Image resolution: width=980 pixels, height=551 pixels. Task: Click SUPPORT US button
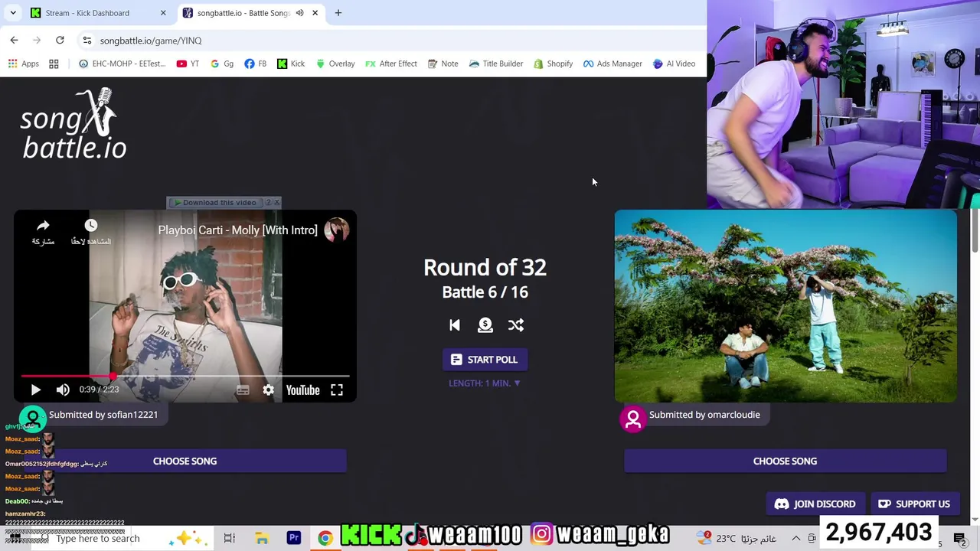click(914, 504)
